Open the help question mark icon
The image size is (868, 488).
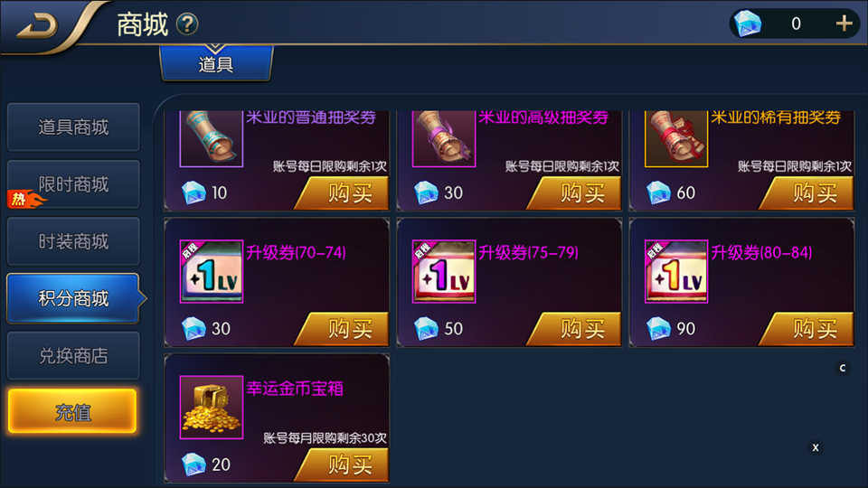(187, 24)
